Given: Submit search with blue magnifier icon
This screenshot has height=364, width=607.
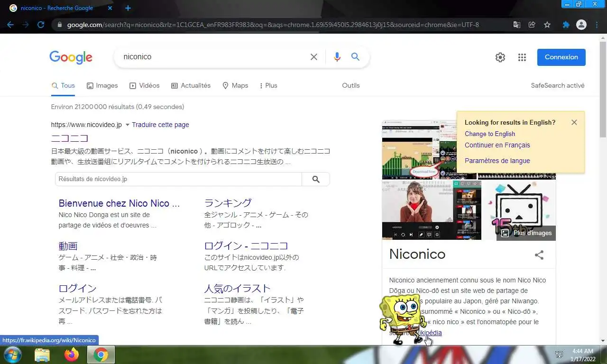Looking at the screenshot, I should click(x=355, y=57).
